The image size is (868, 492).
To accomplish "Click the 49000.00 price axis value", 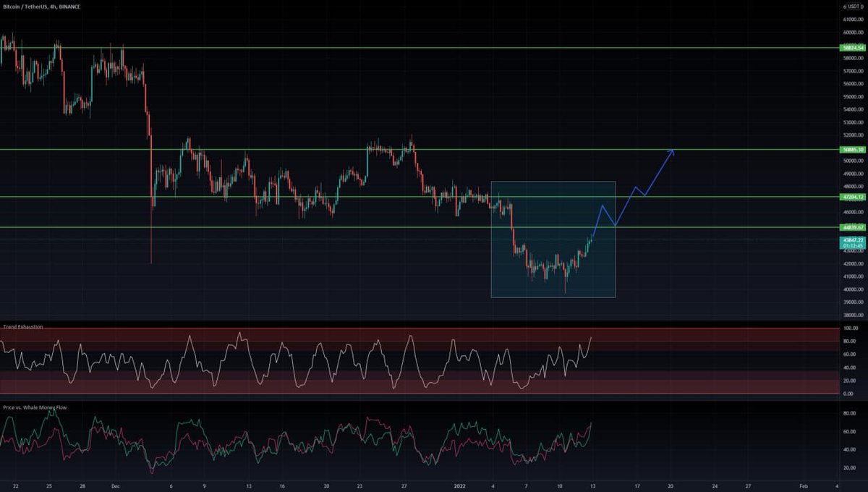I will [852, 174].
